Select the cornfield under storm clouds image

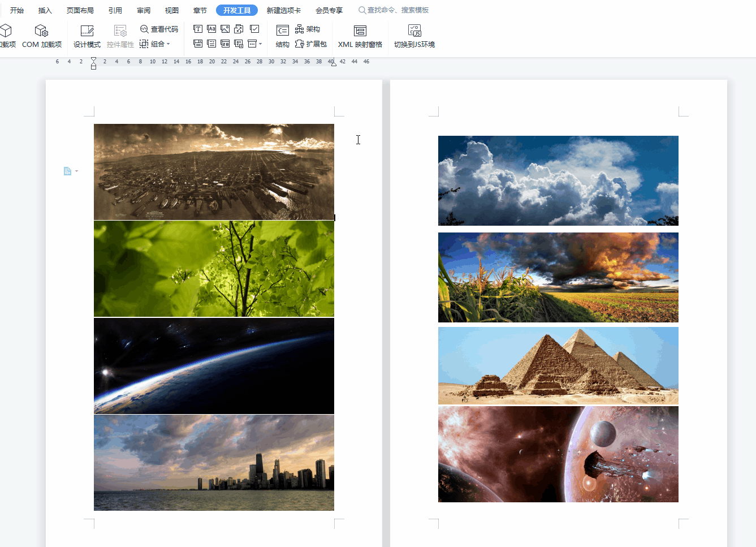click(x=558, y=277)
